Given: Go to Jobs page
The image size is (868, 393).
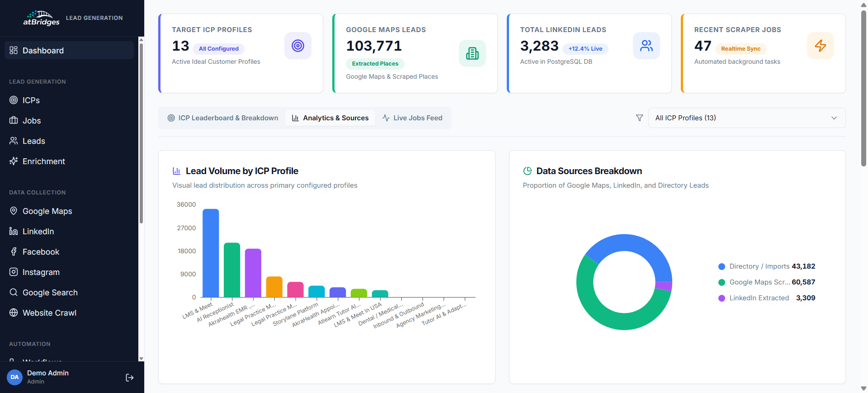Looking at the screenshot, I should 69,120.
